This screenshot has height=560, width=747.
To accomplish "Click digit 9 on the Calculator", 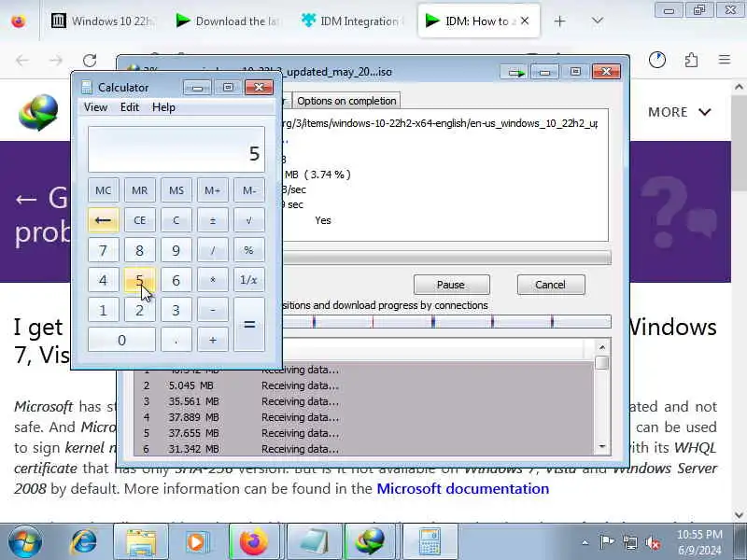I will tap(176, 250).
